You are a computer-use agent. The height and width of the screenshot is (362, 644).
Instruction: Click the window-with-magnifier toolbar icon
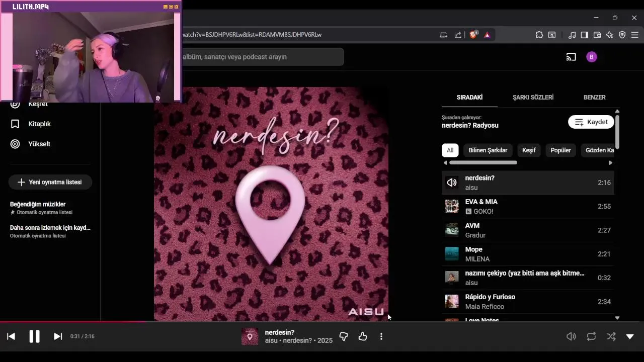[x=552, y=35]
